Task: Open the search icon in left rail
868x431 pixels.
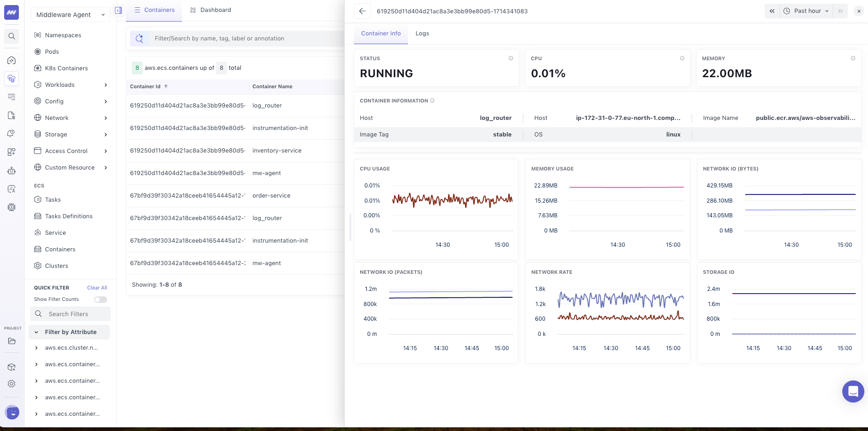Action: coord(12,36)
